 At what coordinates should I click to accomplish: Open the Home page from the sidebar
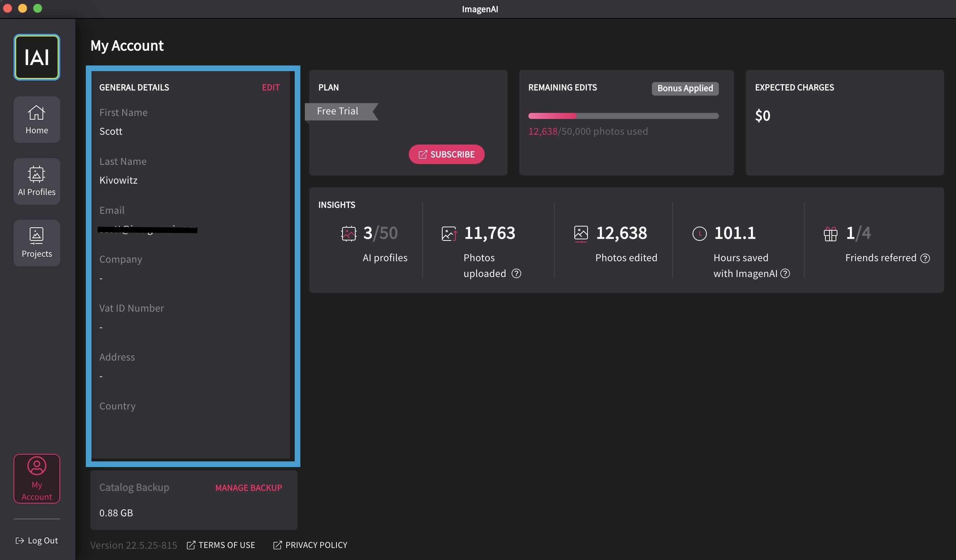coord(37,120)
